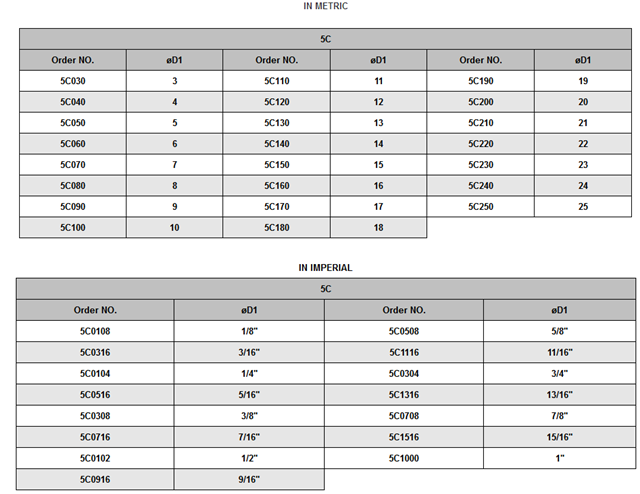Screen dimensions: 640x494
Task: Click order number 5C0304
Action: tap(406, 373)
